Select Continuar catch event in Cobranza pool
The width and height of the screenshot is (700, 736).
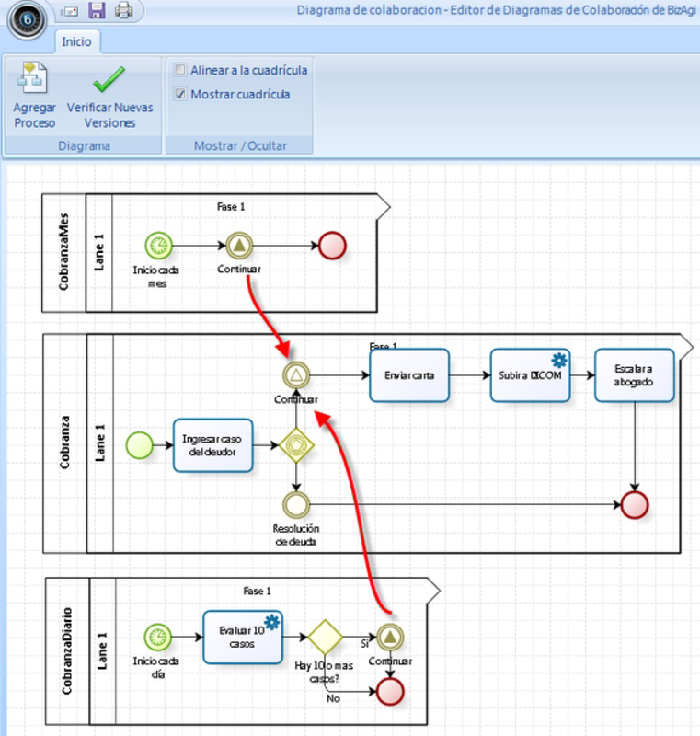(296, 375)
